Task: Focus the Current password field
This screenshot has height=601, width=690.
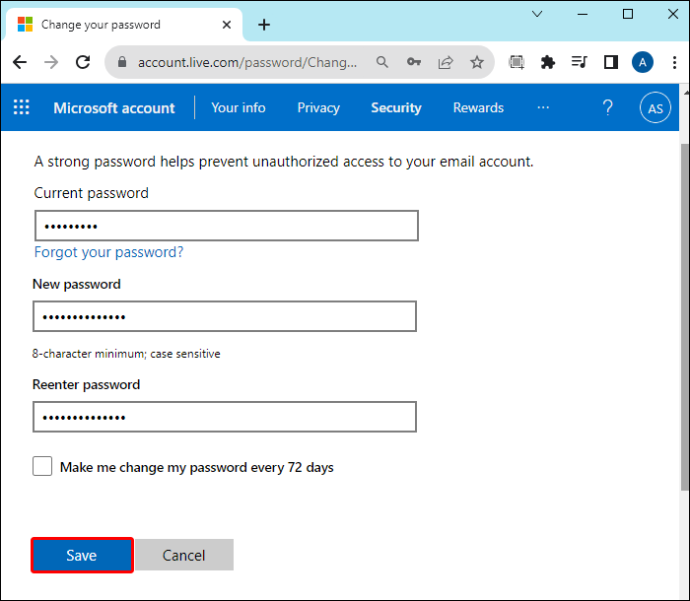Action: point(227,226)
